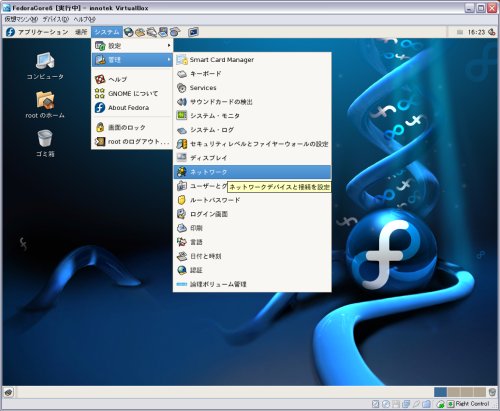This screenshot has width=500, height=411.
Task: Open ディスプレイ settings
Action: [252, 158]
